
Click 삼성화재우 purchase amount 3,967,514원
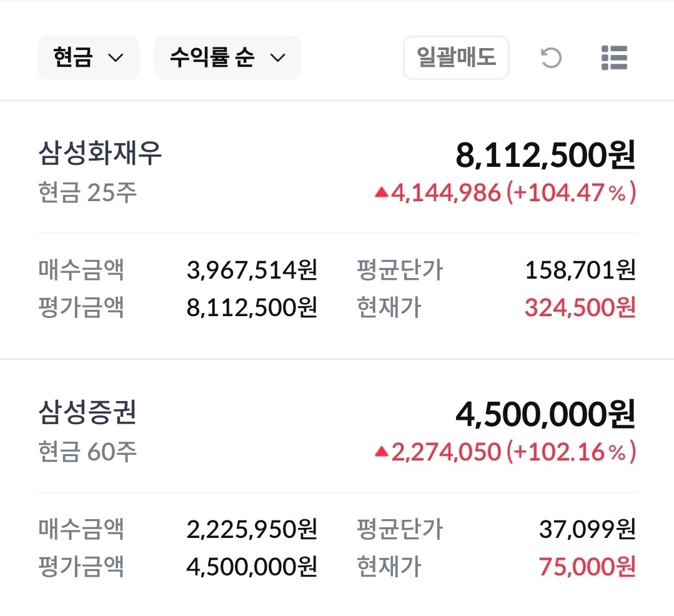pos(252,271)
